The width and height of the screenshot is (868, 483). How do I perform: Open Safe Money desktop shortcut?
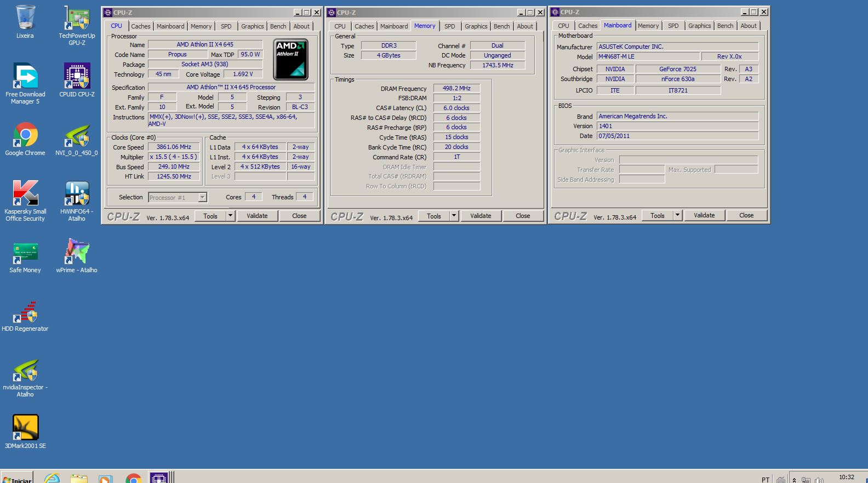click(x=25, y=256)
